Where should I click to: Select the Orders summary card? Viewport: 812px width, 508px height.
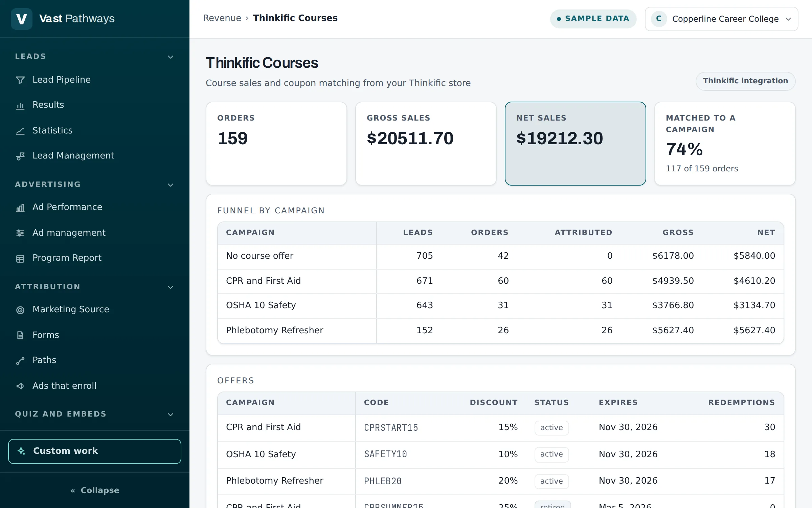pos(276,144)
